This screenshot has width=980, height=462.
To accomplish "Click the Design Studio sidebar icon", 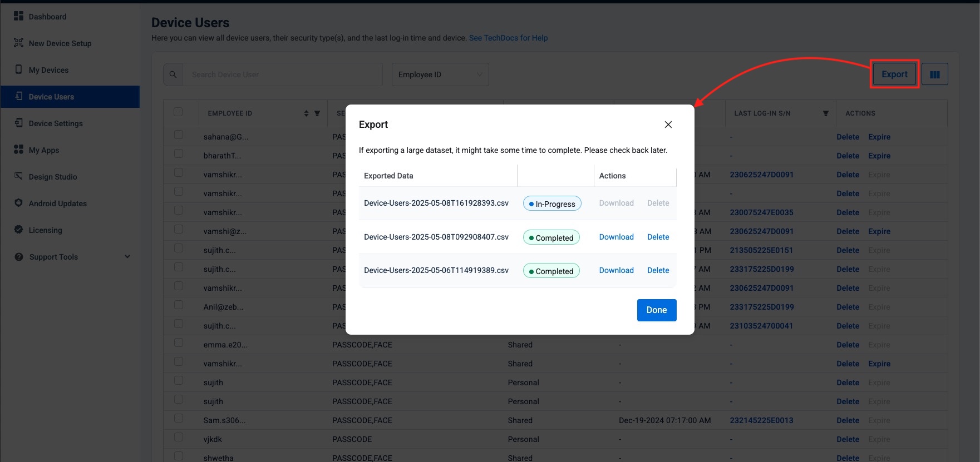I will tap(18, 176).
